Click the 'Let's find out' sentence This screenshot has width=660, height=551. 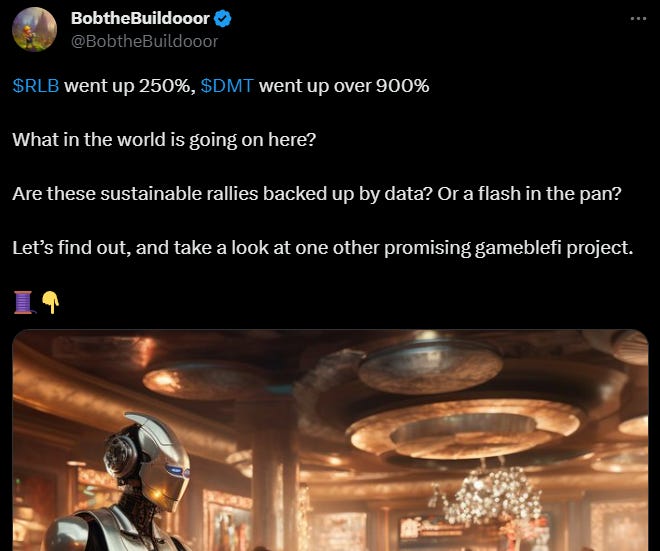pyautogui.click(x=323, y=248)
